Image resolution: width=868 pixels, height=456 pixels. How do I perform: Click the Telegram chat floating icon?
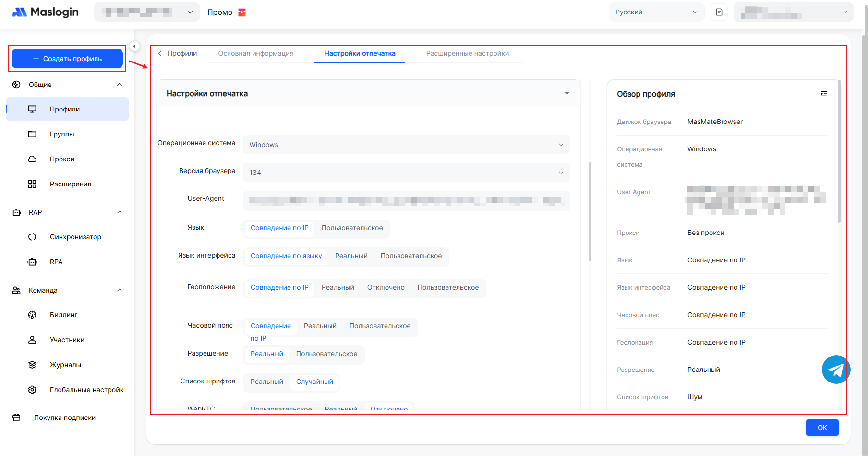coord(836,370)
